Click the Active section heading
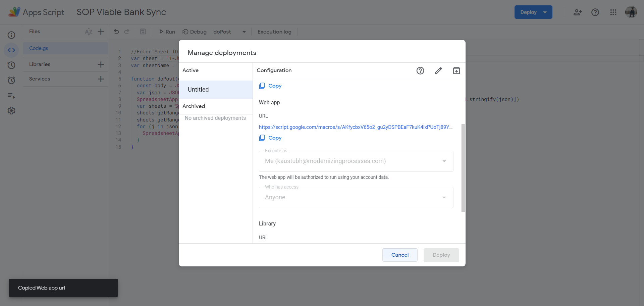The width and height of the screenshot is (644, 306). [191, 70]
